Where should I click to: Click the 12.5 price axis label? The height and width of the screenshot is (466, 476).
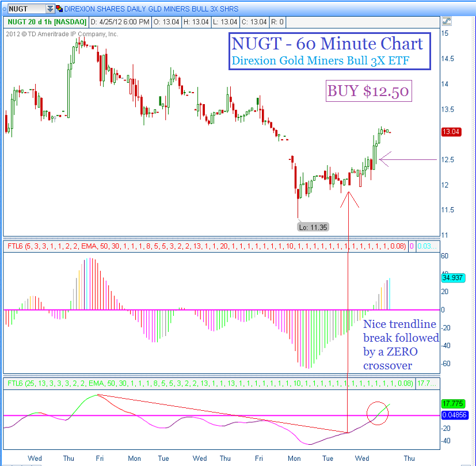[448, 159]
